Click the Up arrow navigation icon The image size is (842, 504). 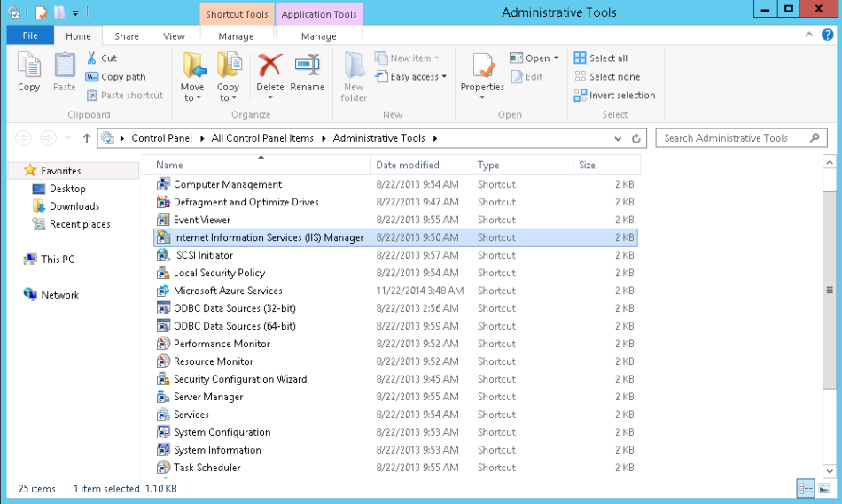click(x=86, y=138)
